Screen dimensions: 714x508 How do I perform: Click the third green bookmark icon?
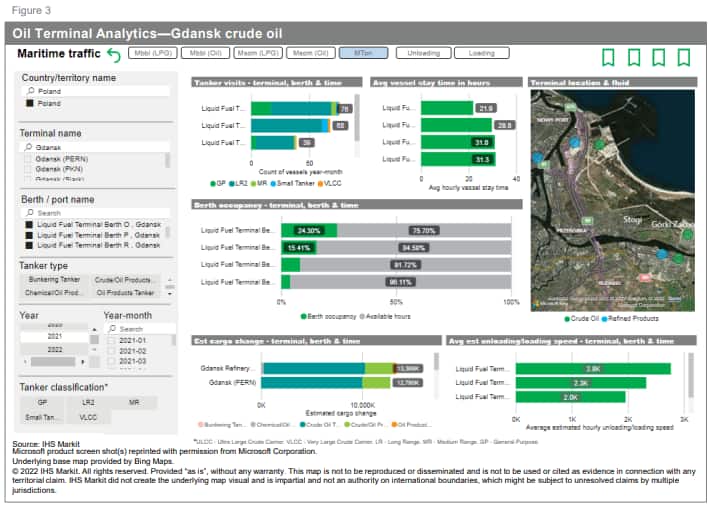tap(659, 57)
